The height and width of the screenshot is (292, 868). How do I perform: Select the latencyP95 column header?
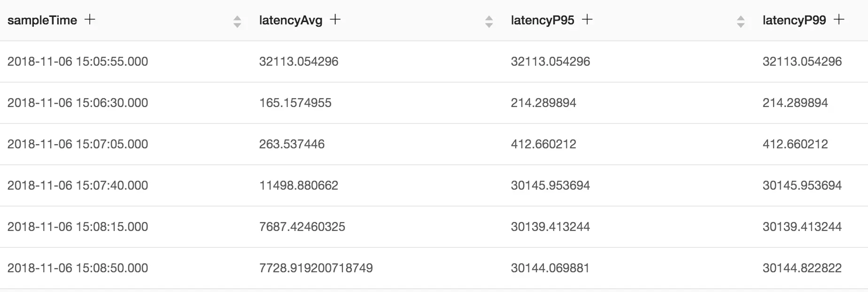[x=542, y=20]
